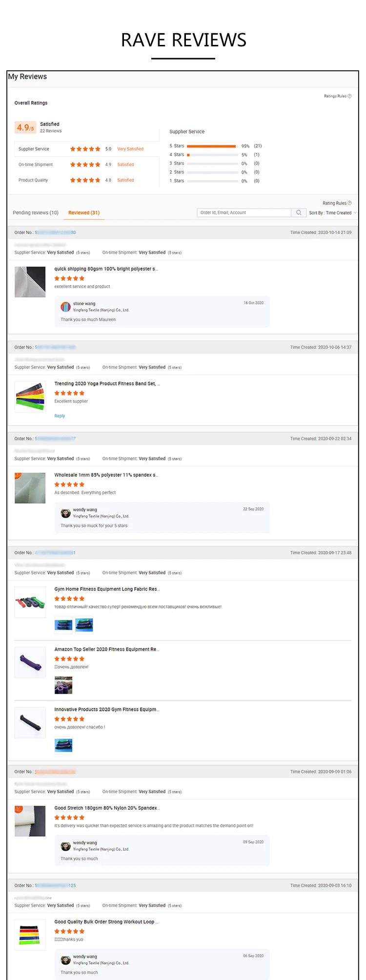Open the purple band Amazon Top Seller product thumbnail
366x980 pixels.
pyautogui.click(x=30, y=662)
